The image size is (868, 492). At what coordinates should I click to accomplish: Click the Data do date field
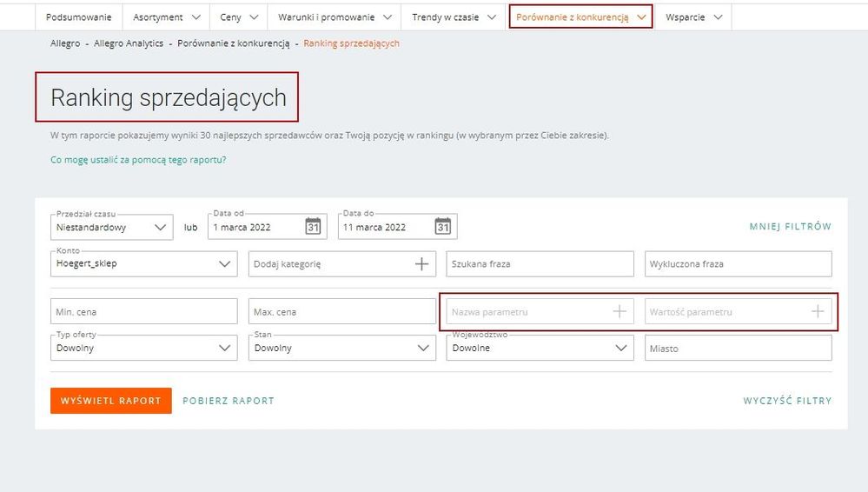coord(397,227)
